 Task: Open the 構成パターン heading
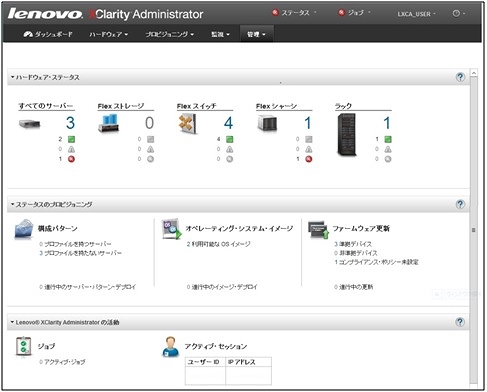pos(57,228)
